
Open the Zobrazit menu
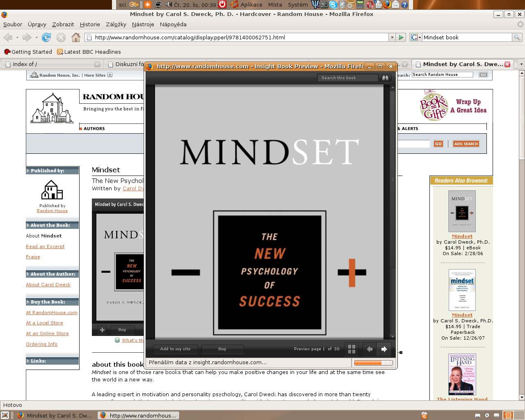tap(63, 24)
